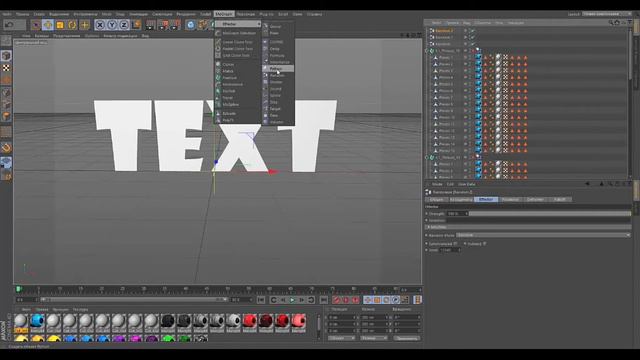Select the blue material thumbnail in the first row
640x360 pixels.
tap(37, 321)
